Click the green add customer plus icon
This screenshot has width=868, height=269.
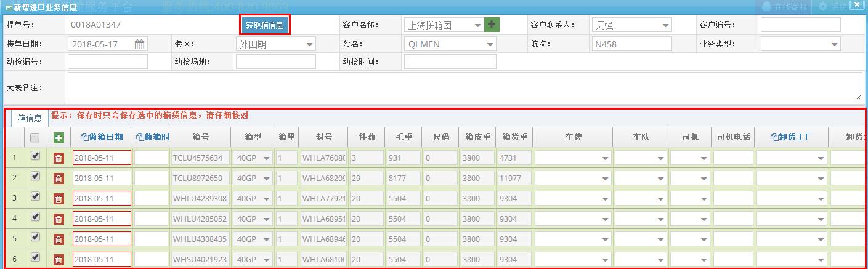pos(492,25)
